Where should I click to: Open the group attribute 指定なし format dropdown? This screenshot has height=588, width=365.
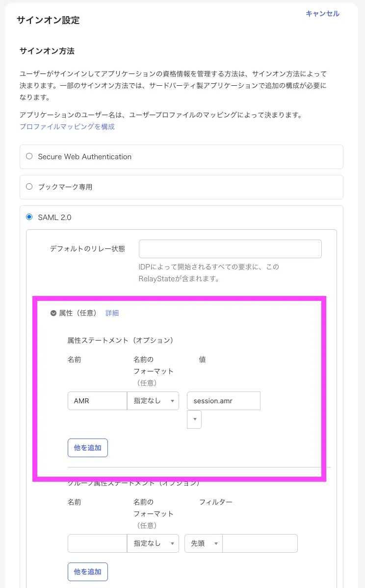[153, 543]
